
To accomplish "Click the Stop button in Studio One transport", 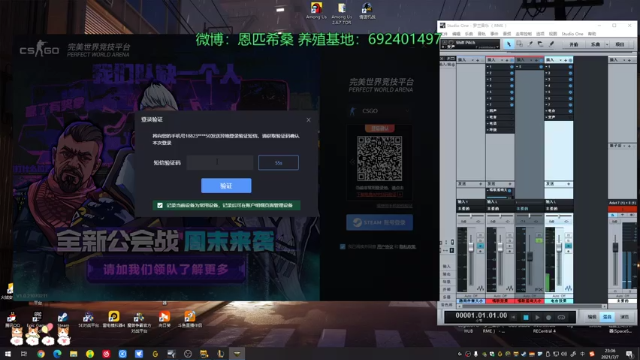I will [526, 317].
